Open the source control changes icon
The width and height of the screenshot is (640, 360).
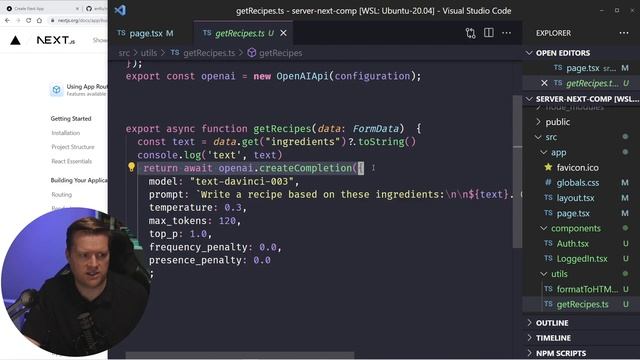pos(470,33)
